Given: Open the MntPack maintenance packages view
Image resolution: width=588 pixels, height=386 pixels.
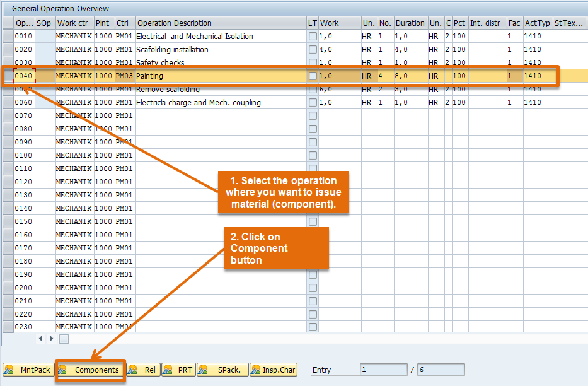Looking at the screenshot, I should (28, 370).
